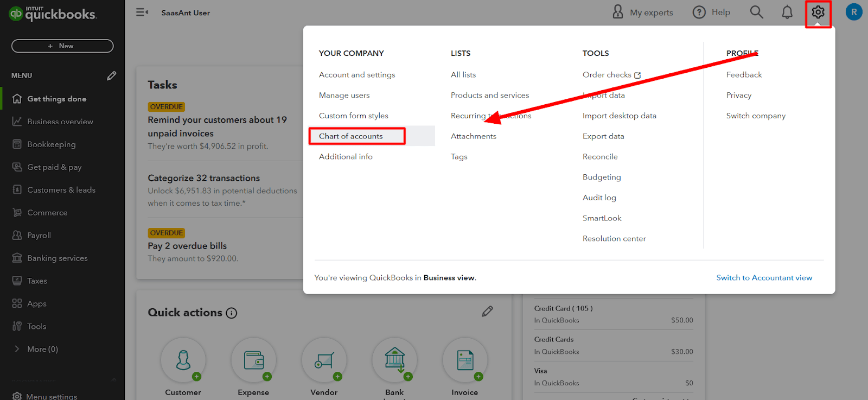Click the Business overview chart icon
This screenshot has width=868, height=400.
click(x=17, y=122)
